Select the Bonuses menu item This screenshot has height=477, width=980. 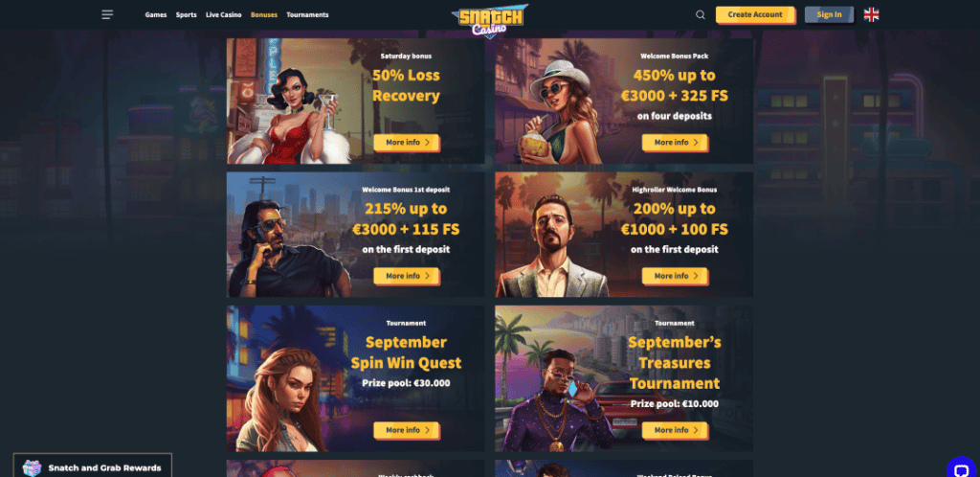point(264,14)
